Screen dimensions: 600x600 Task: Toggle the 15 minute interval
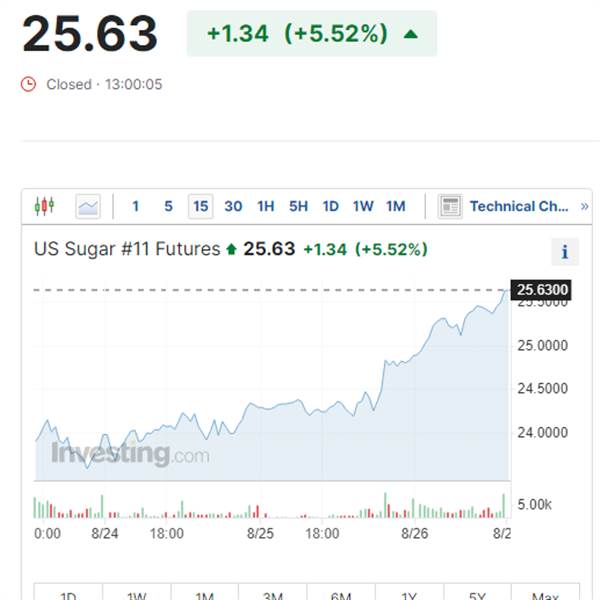point(201,207)
